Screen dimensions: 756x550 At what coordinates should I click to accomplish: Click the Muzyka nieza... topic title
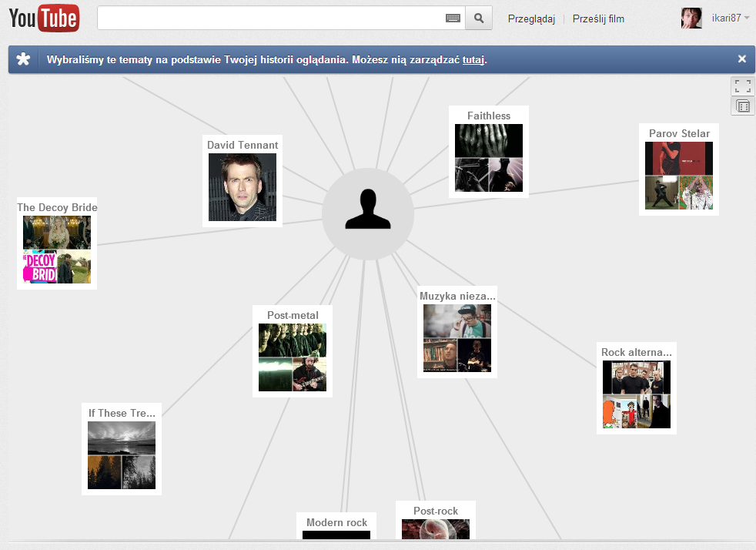457,296
